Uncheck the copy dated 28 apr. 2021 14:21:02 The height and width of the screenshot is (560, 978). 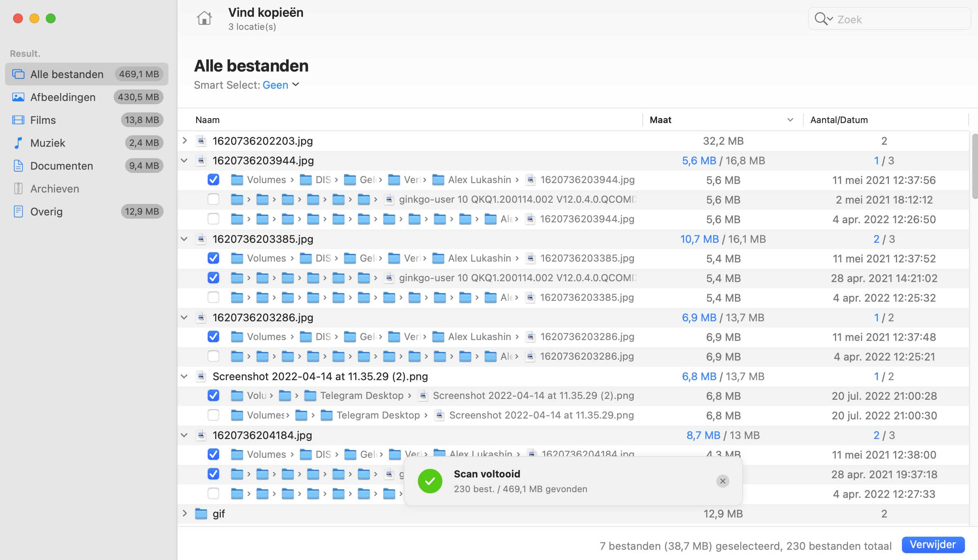tap(213, 278)
